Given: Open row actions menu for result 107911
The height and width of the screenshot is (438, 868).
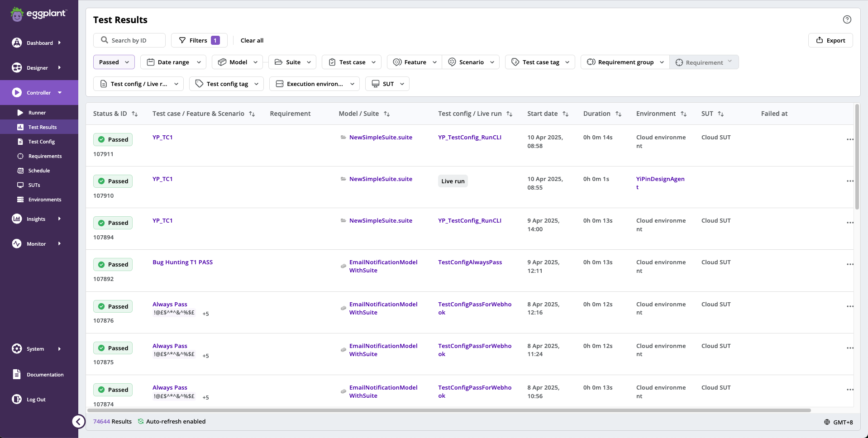Looking at the screenshot, I should tap(850, 139).
